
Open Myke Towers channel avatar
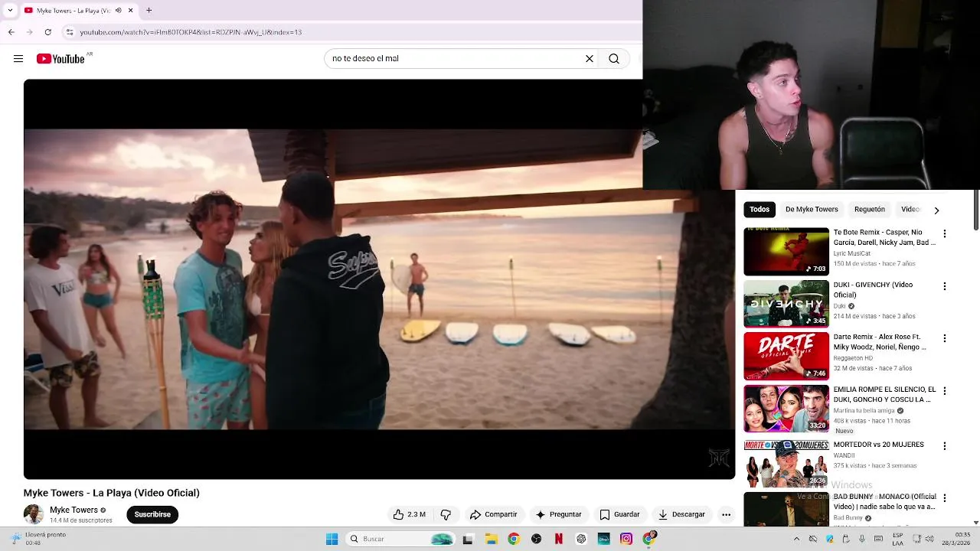pos(34,514)
